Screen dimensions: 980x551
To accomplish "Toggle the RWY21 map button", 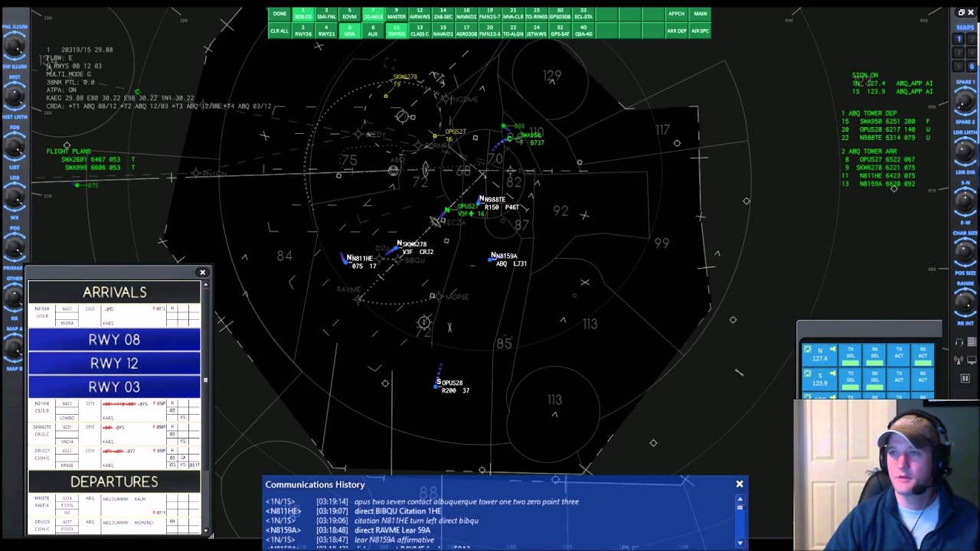I will tap(326, 31).
